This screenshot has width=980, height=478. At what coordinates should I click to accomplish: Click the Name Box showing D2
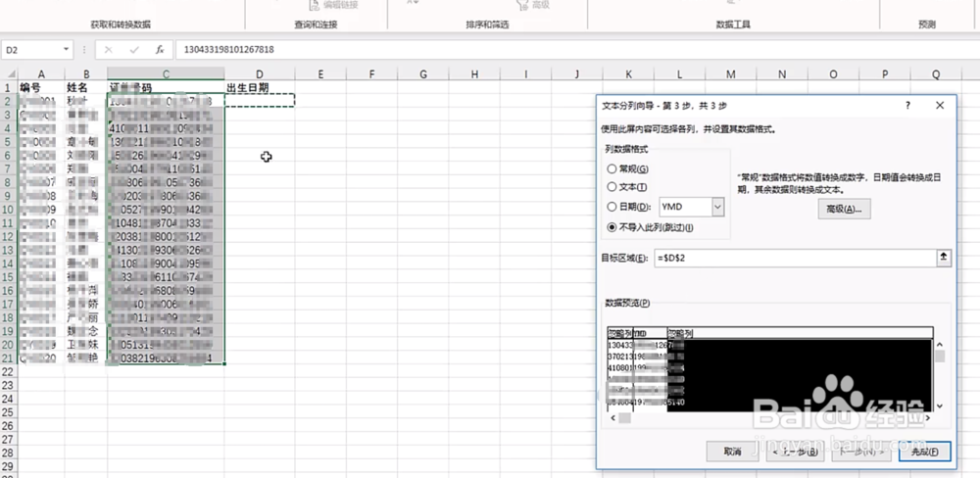tap(32, 49)
